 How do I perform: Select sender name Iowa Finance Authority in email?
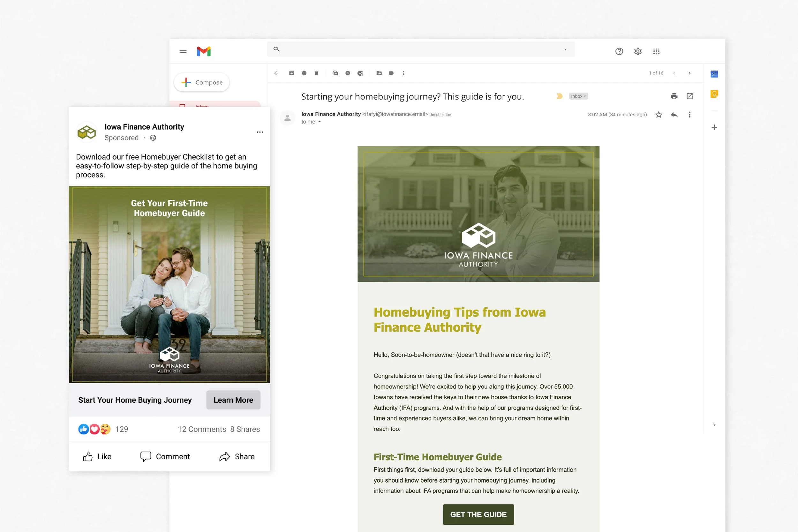(x=331, y=114)
